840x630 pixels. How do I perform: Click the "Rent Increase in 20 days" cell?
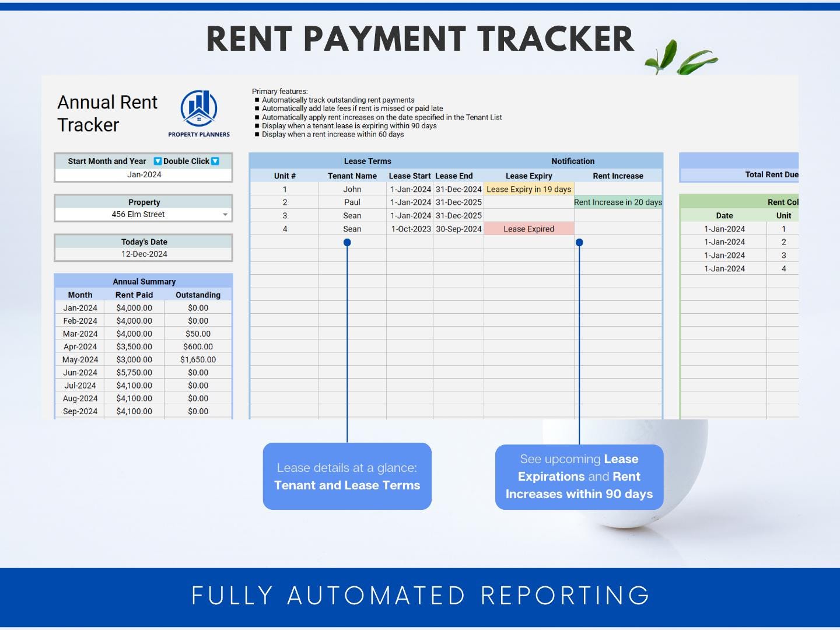point(618,202)
